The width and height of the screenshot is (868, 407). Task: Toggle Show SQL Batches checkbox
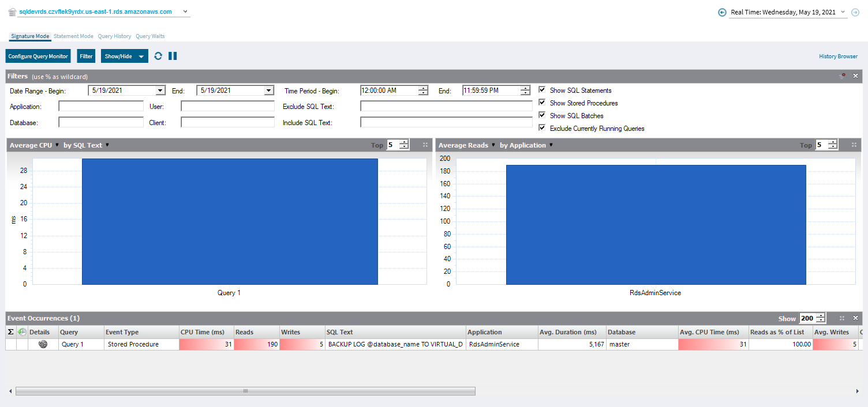point(542,115)
